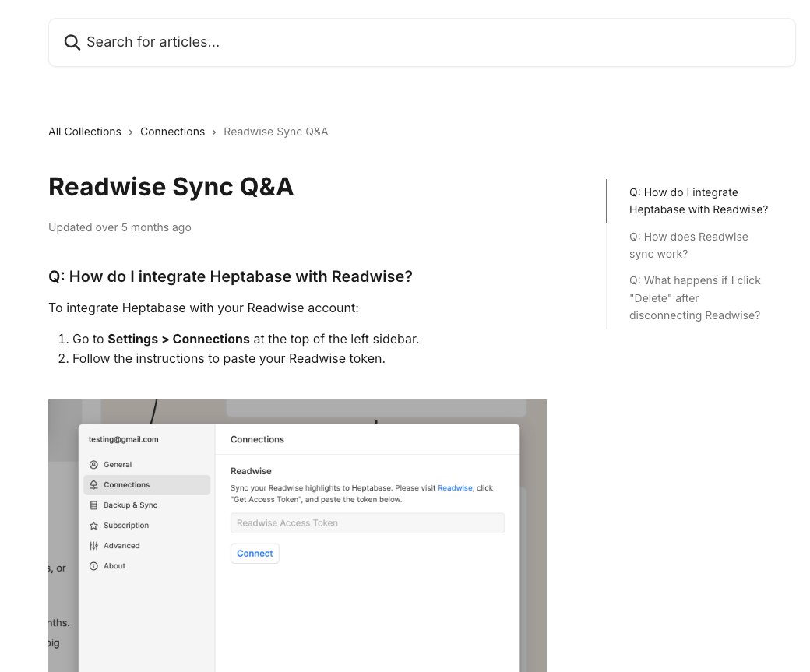
Task: Click the Connections icon in settings sidebar
Action: [93, 485]
